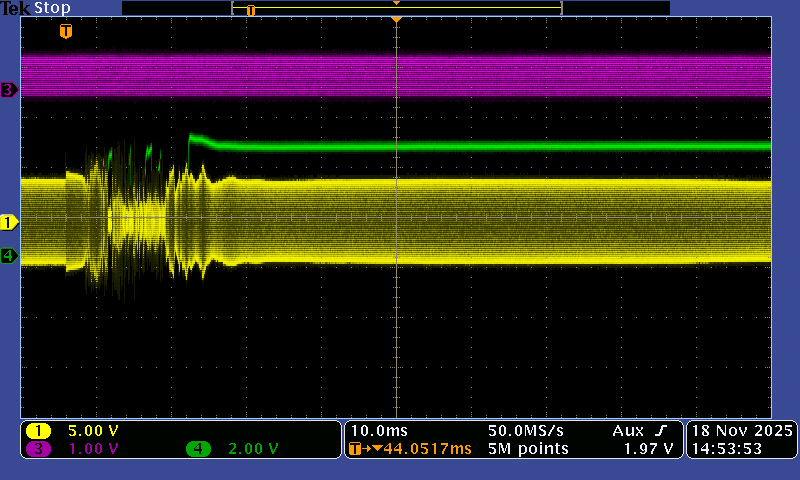Click the 44.0517ms trigger delay readout
This screenshot has width=800, height=480.
coord(418,449)
